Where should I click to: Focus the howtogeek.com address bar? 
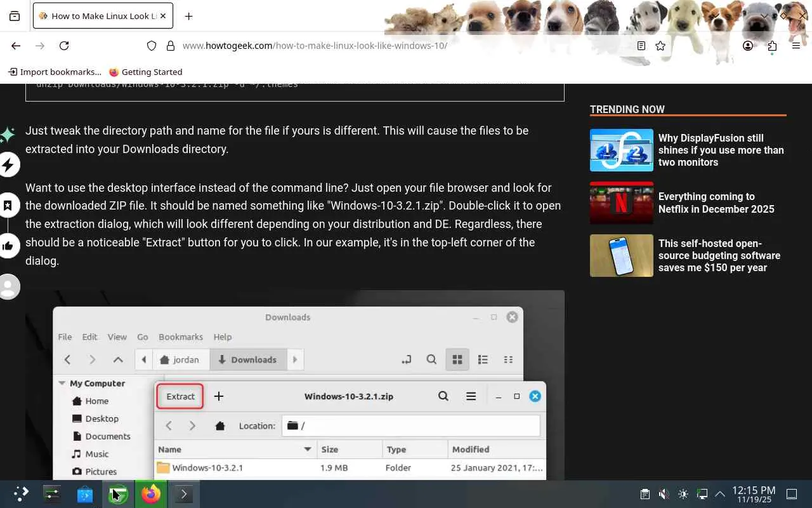click(x=406, y=46)
